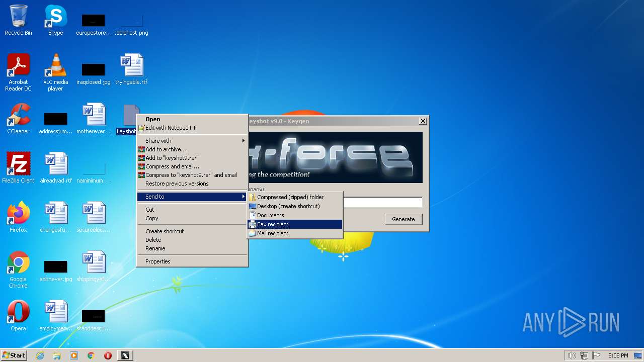
Task: Choose Cut in the context menu
Action: point(192,210)
